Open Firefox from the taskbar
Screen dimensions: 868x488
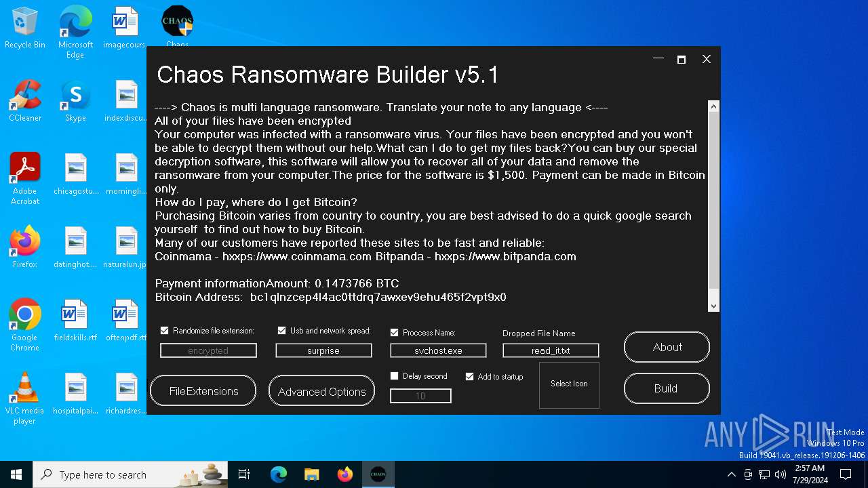(x=344, y=474)
